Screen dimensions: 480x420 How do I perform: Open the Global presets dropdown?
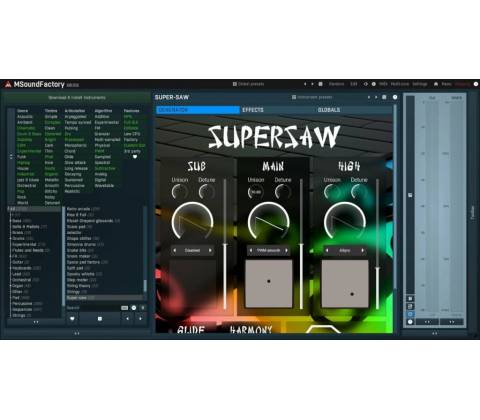pos(248,84)
